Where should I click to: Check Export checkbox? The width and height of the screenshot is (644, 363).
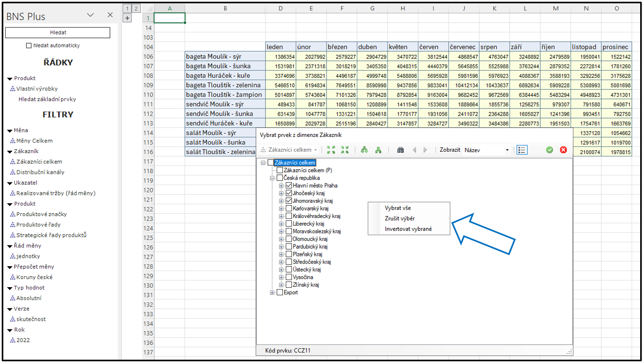point(280,292)
